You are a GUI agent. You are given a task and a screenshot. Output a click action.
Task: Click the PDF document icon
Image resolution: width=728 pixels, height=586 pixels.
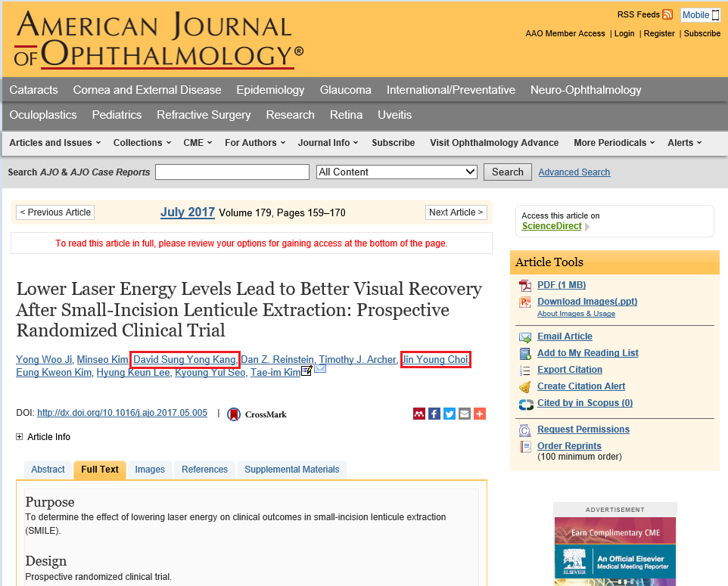(x=525, y=285)
